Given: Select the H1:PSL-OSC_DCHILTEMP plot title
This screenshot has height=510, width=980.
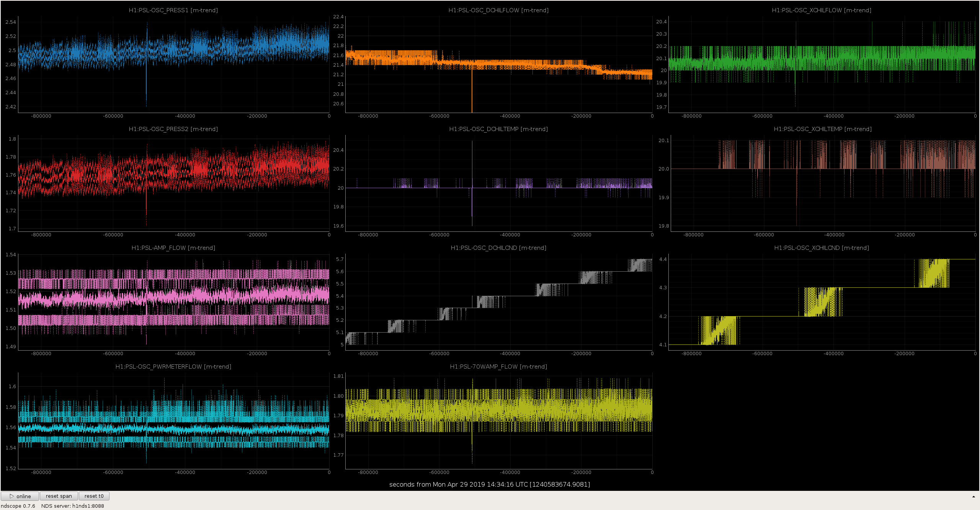Looking at the screenshot, I should click(498, 129).
